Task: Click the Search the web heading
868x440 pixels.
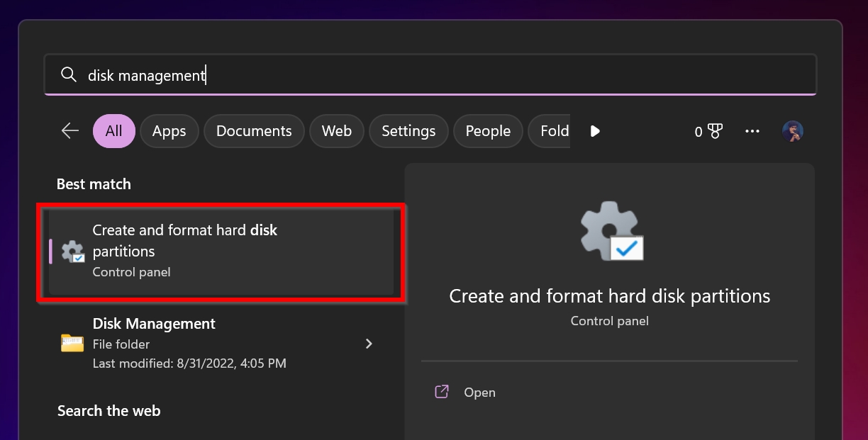Action: (x=108, y=411)
